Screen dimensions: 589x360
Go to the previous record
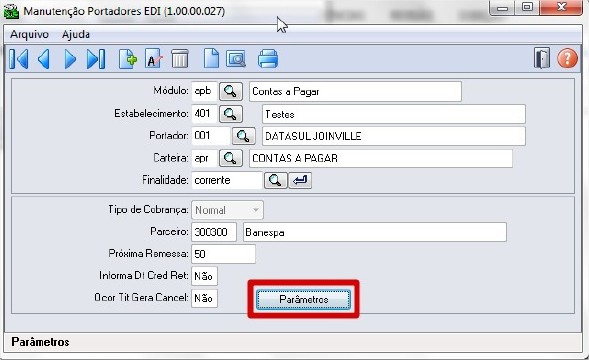[x=44, y=59]
